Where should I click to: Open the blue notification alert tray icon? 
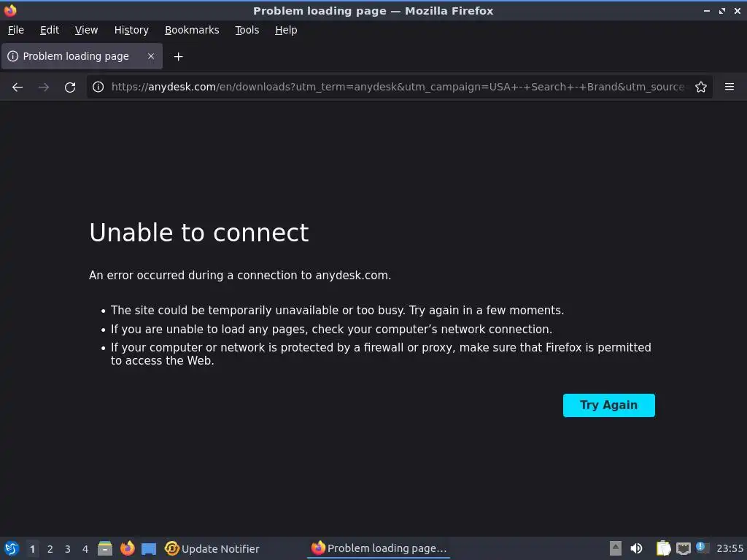[x=701, y=547]
